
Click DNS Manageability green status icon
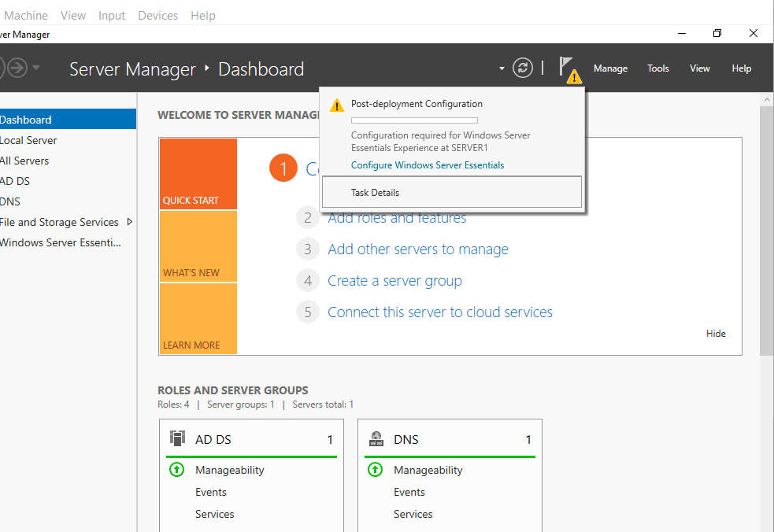(x=375, y=469)
